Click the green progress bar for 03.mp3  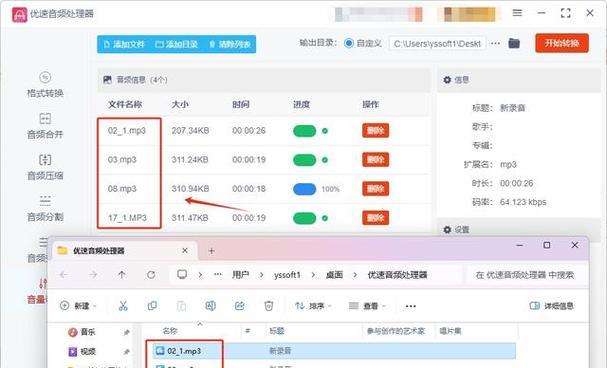tap(305, 160)
